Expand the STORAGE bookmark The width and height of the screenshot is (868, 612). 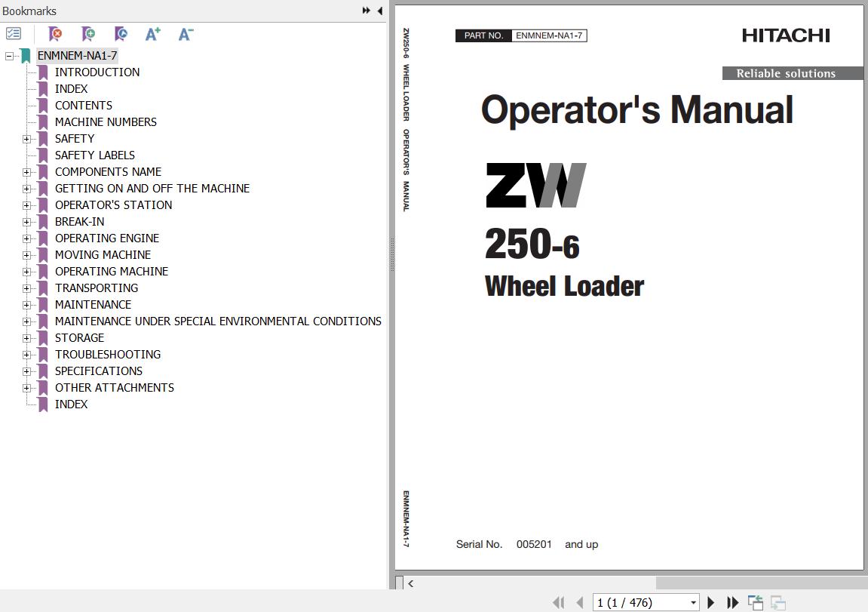[26, 338]
